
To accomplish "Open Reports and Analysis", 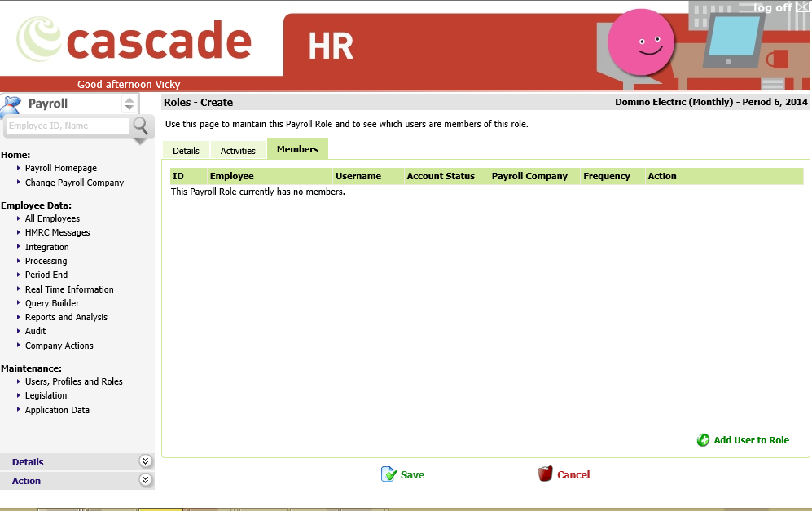I will (x=66, y=317).
